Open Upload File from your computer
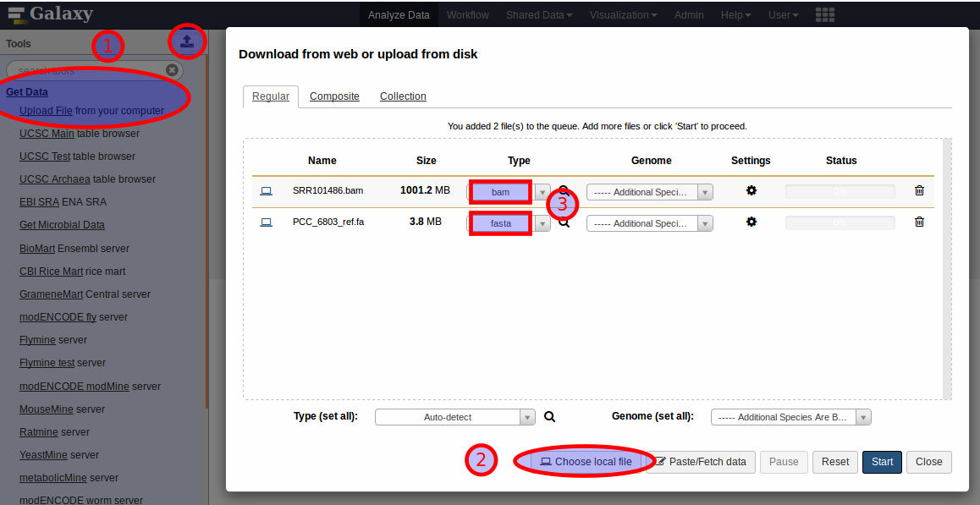The width and height of the screenshot is (980, 505). coord(91,111)
